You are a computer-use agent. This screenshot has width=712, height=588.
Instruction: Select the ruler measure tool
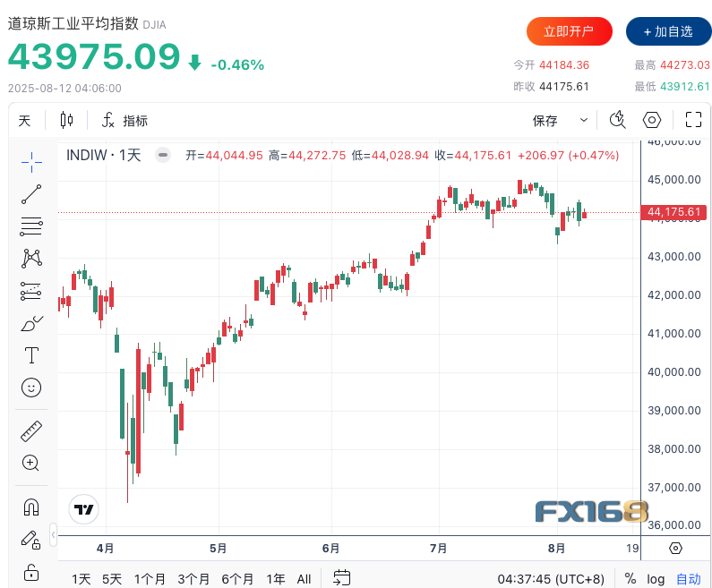31,430
